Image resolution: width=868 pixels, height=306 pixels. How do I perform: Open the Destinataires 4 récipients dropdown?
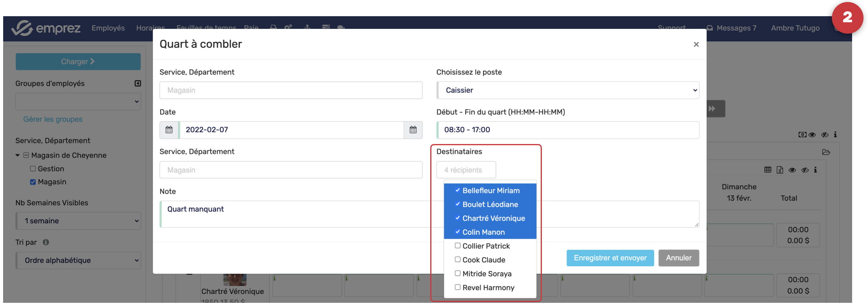466,170
